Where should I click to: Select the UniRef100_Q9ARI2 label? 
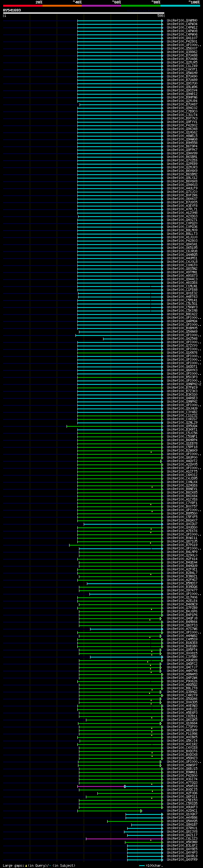(x=182, y=94)
